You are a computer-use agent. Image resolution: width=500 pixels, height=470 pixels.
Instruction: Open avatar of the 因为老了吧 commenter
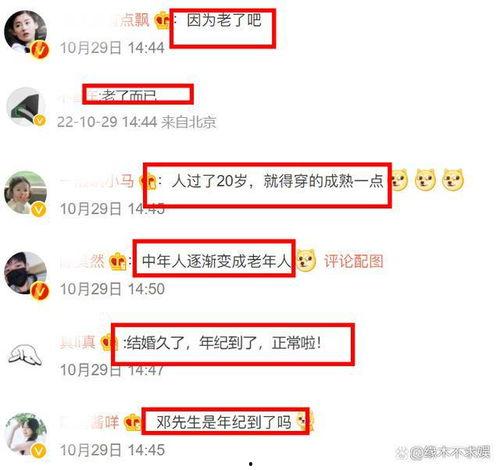pos(25,32)
